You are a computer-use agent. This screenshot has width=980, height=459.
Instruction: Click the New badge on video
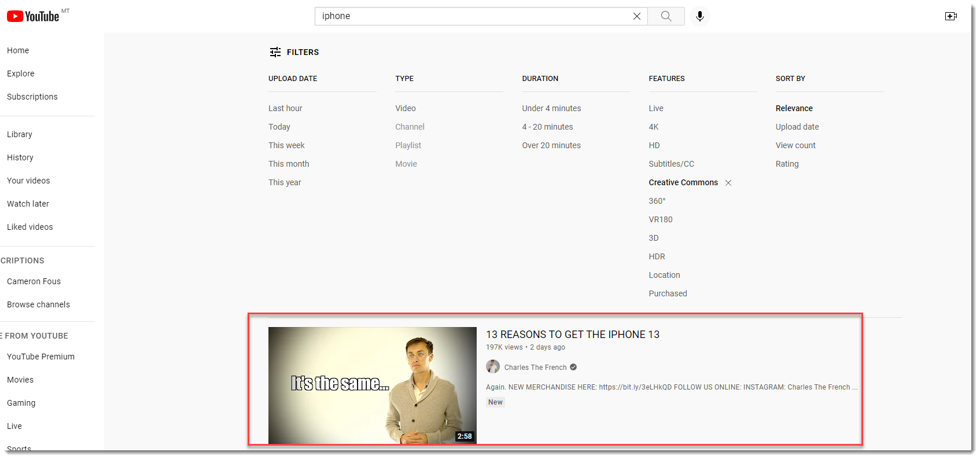tap(495, 402)
